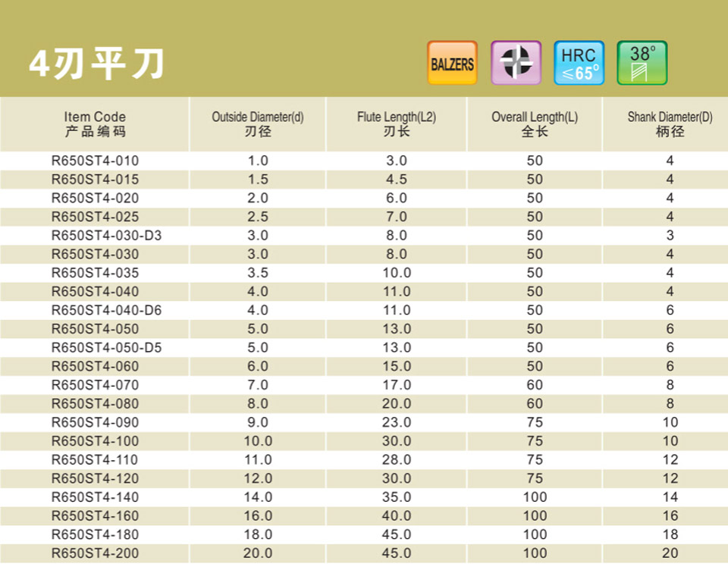This screenshot has height=567, width=728.
Task: Click item code R650ST4-030-D3
Action: pos(106,236)
